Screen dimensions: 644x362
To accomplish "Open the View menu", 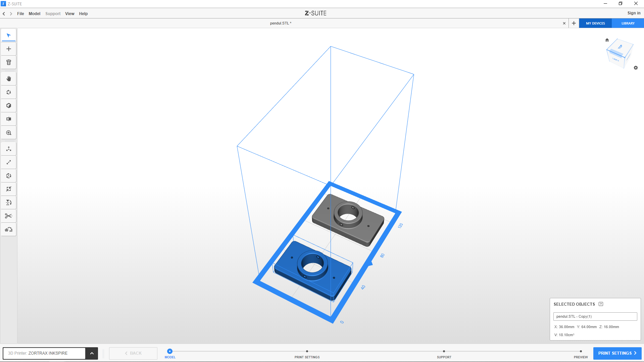I will [69, 14].
